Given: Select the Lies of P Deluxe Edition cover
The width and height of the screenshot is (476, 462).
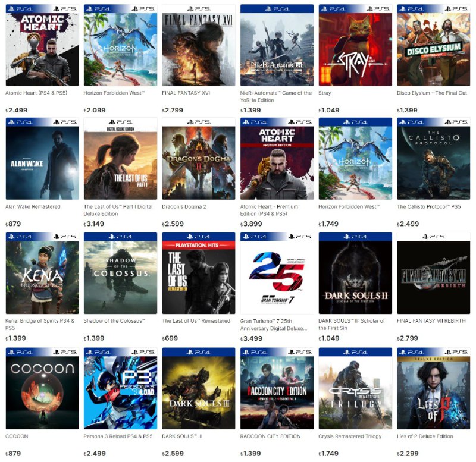Looking at the screenshot, I should [434, 388].
